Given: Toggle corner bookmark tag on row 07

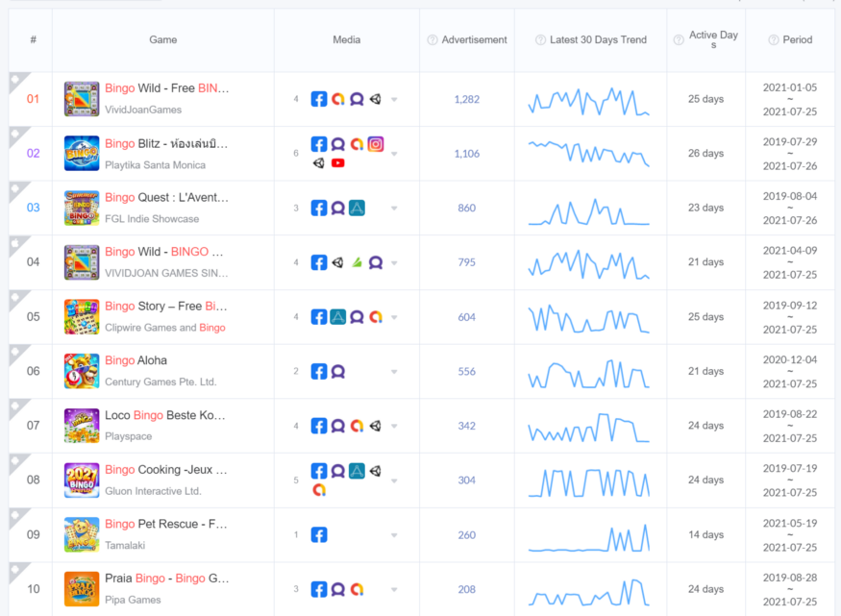Looking at the screenshot, I should pyautogui.click(x=17, y=407).
